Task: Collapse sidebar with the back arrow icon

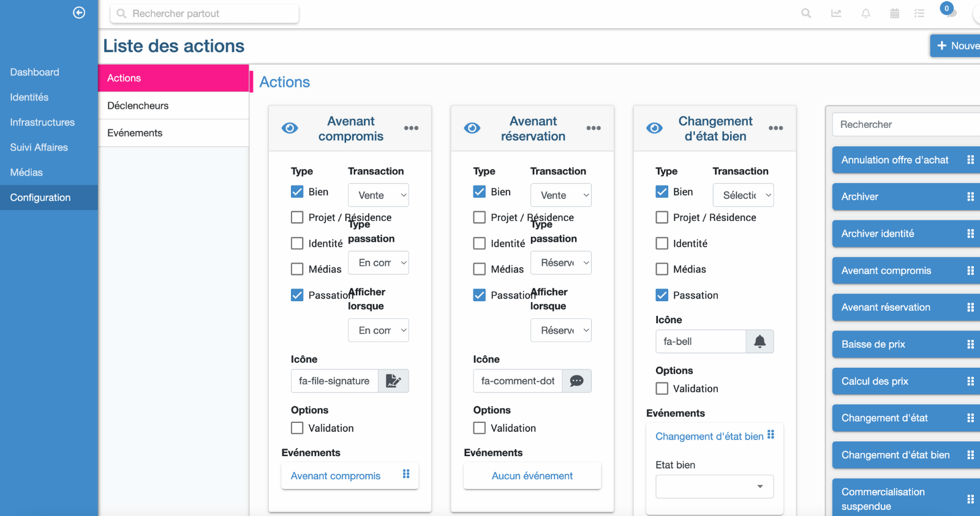Action: (x=79, y=12)
